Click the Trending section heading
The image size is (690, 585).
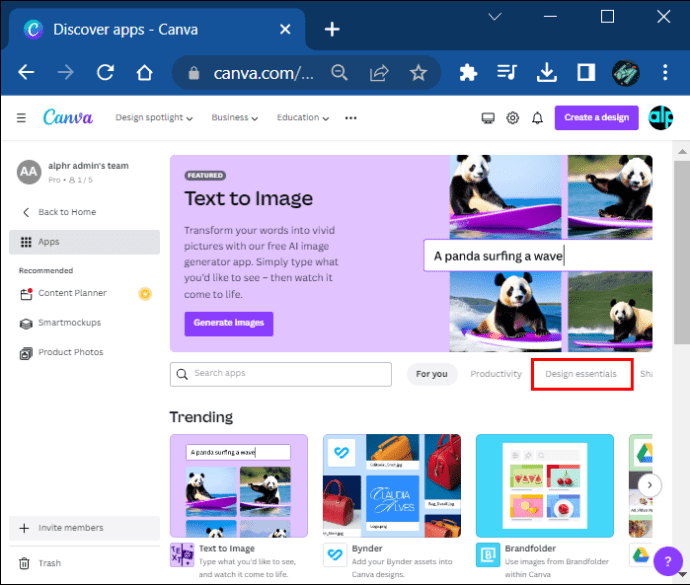click(x=201, y=417)
